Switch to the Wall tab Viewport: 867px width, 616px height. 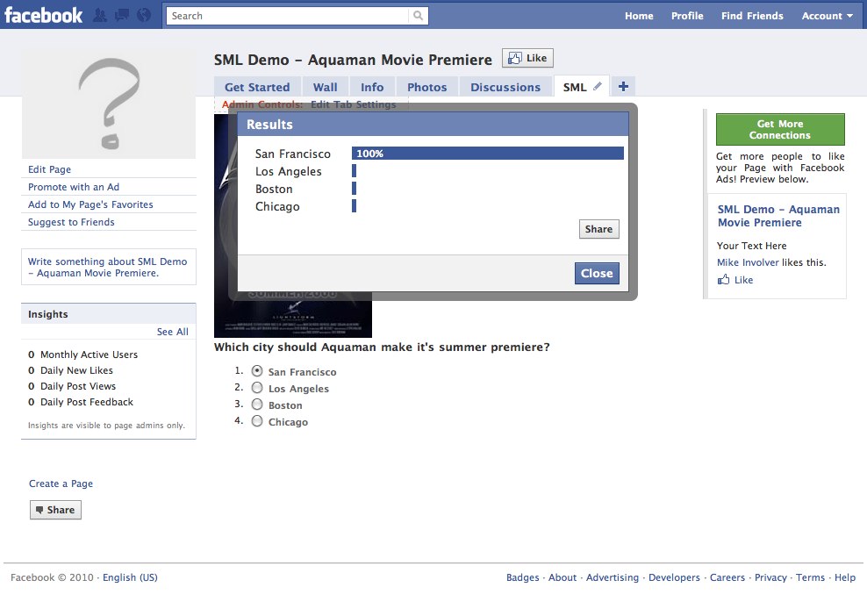coord(325,87)
